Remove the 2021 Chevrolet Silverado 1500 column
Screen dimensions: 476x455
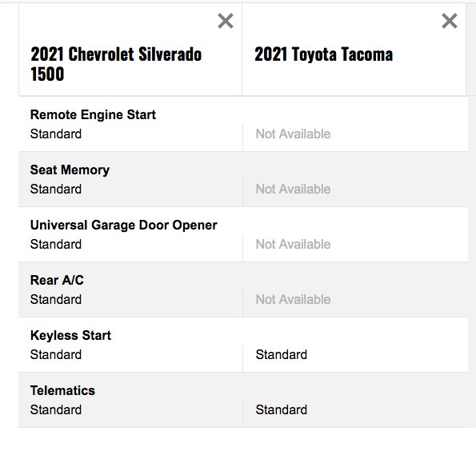coord(226,21)
